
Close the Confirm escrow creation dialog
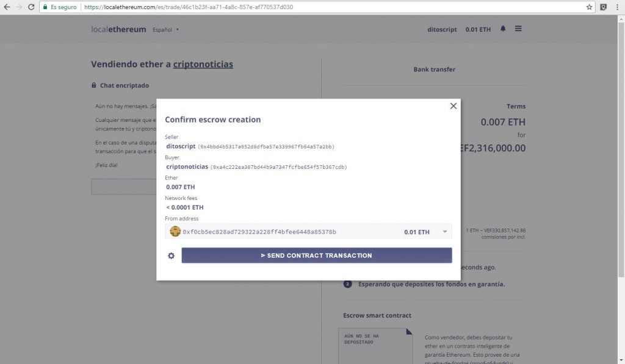click(453, 106)
